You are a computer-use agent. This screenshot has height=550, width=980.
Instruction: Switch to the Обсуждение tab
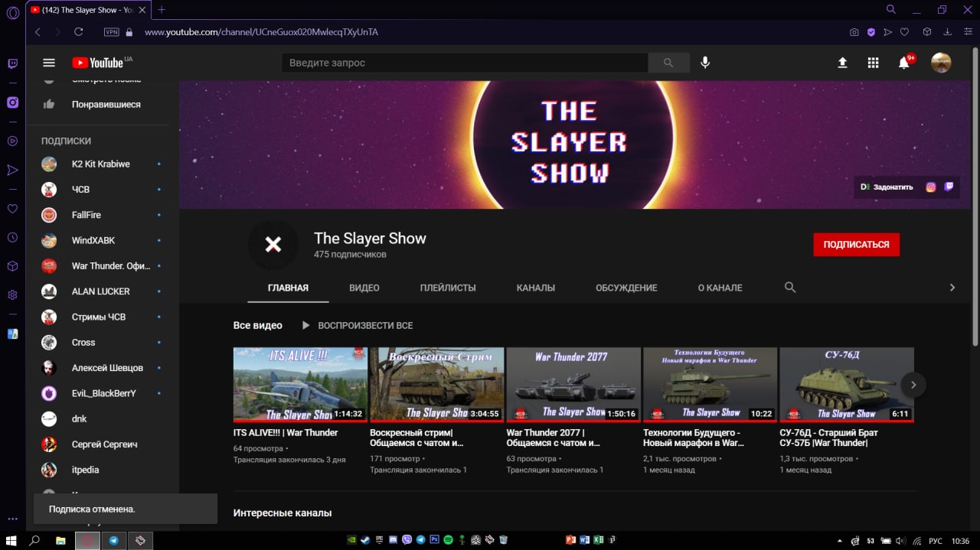(x=626, y=288)
